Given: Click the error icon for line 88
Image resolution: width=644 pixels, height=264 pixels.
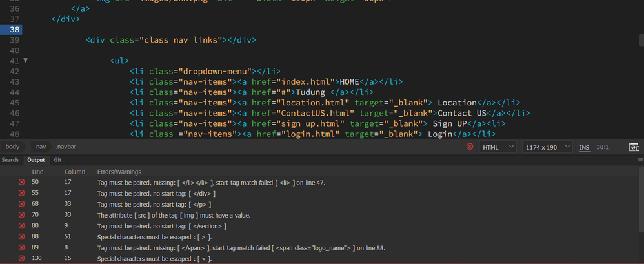Looking at the screenshot, I should point(21,237).
